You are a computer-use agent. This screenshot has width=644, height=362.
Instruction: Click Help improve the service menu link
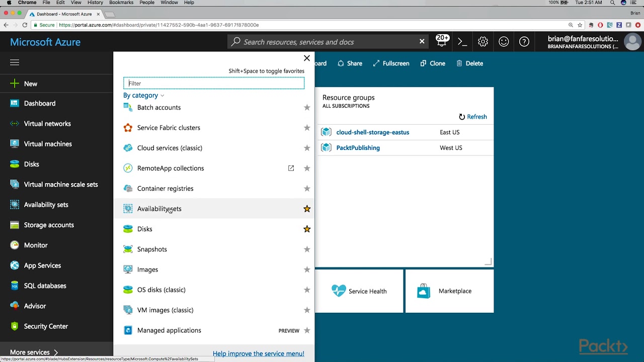point(259,354)
